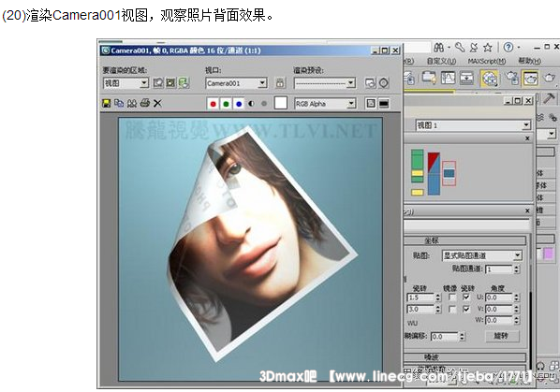
Task: Click the Auto Region Selected icon
Action: click(170, 83)
